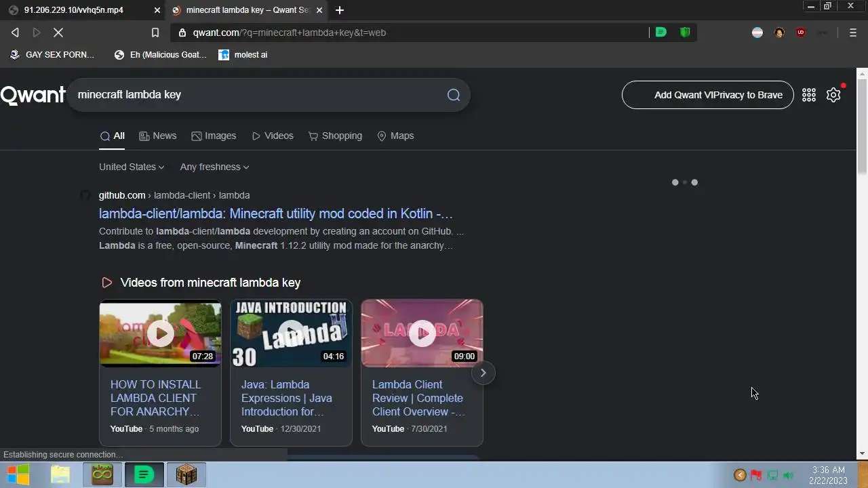Open a new browser tab
This screenshot has width=868, height=488.
click(340, 10)
